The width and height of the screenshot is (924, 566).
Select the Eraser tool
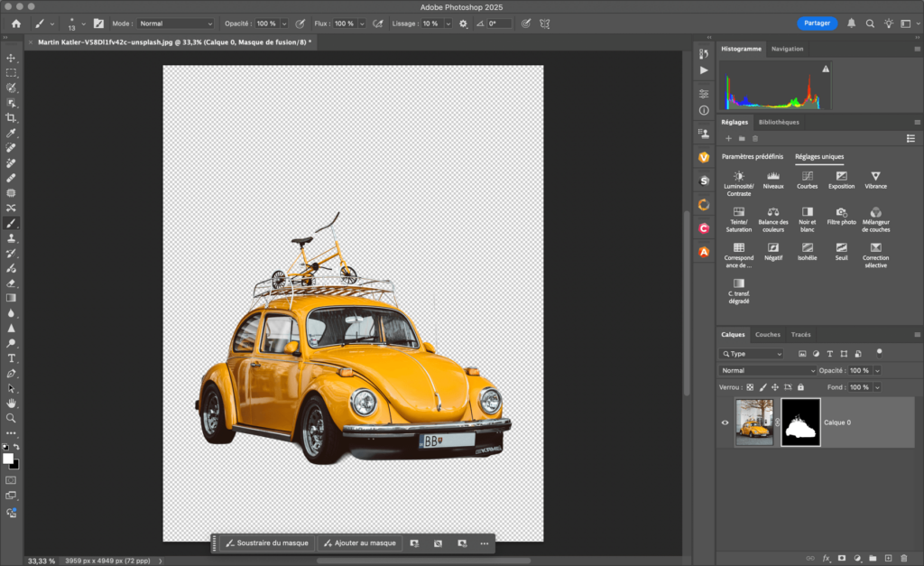11,283
